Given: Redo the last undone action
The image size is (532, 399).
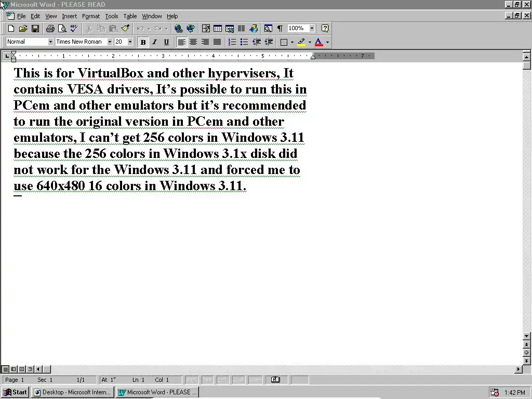Looking at the screenshot, I should (x=158, y=29).
